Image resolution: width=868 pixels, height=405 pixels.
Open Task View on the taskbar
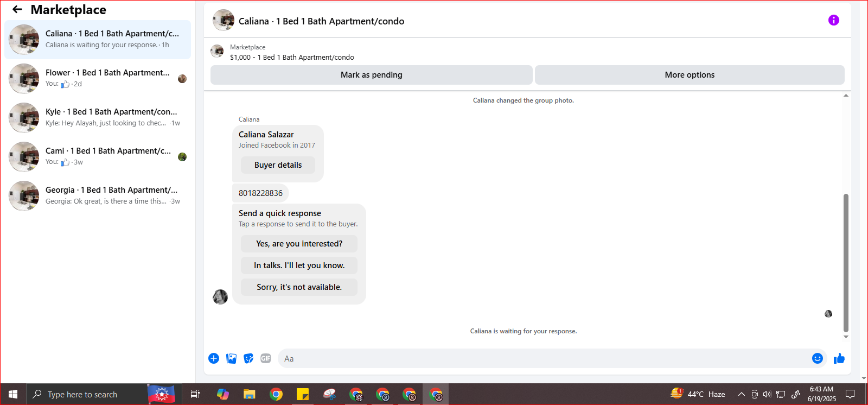point(195,394)
